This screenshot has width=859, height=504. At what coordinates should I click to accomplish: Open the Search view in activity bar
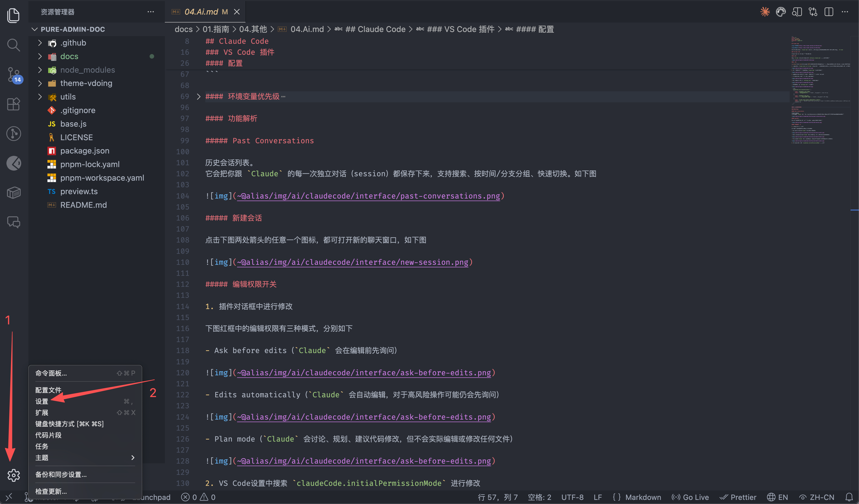tap(13, 45)
